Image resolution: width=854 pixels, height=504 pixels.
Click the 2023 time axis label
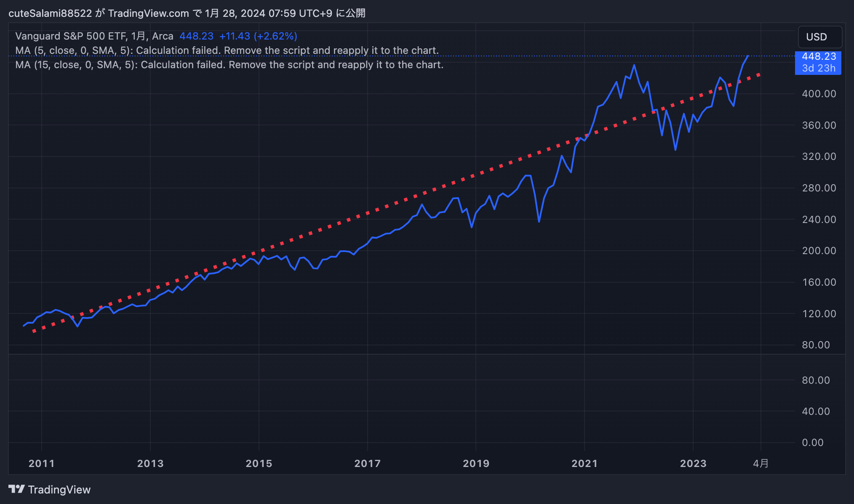(x=693, y=463)
